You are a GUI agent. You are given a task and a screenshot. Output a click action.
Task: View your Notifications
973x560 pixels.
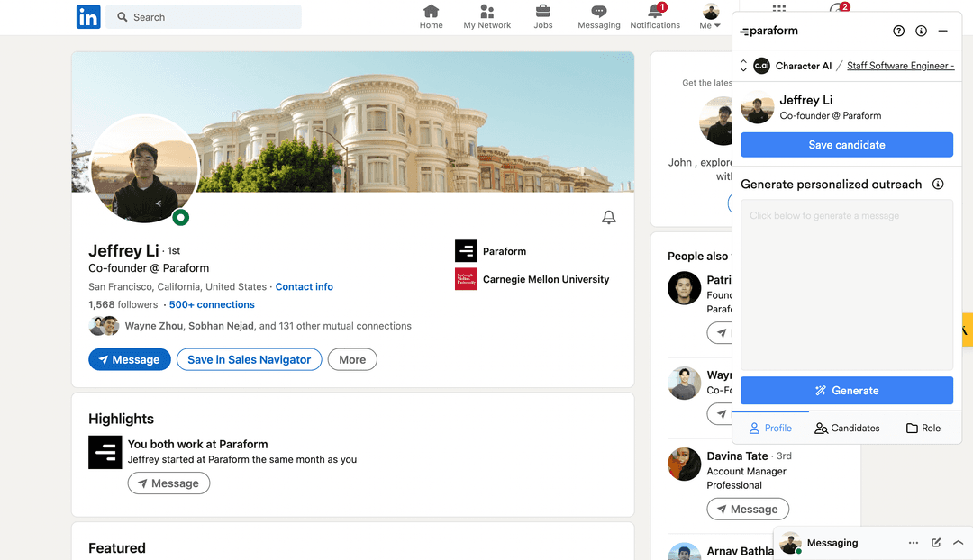655,16
